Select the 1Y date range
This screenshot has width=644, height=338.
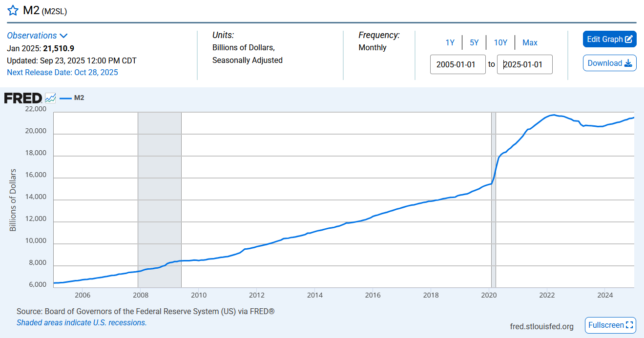450,42
